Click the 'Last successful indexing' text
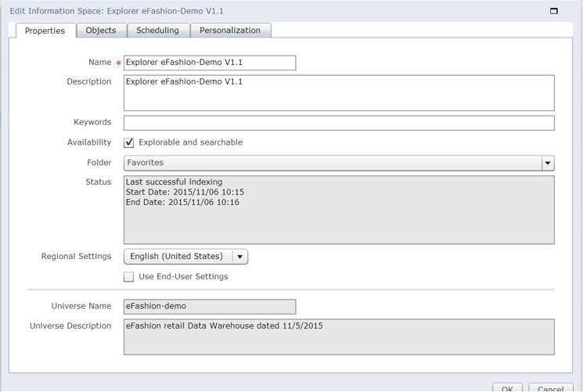 tap(174, 182)
